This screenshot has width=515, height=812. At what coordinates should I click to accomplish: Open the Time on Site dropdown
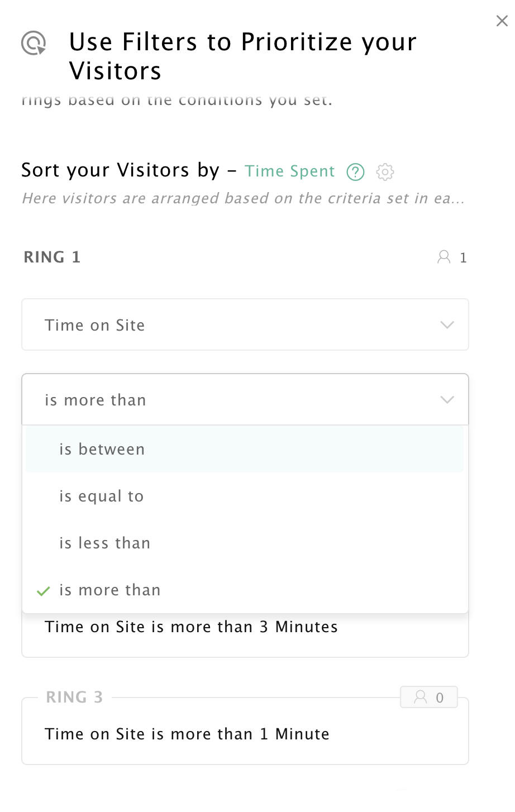click(x=245, y=324)
